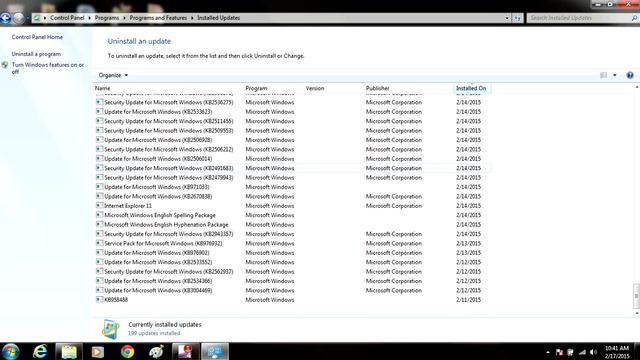Launch Google Chrome from taskbar
The width and height of the screenshot is (640, 360).
(127, 351)
